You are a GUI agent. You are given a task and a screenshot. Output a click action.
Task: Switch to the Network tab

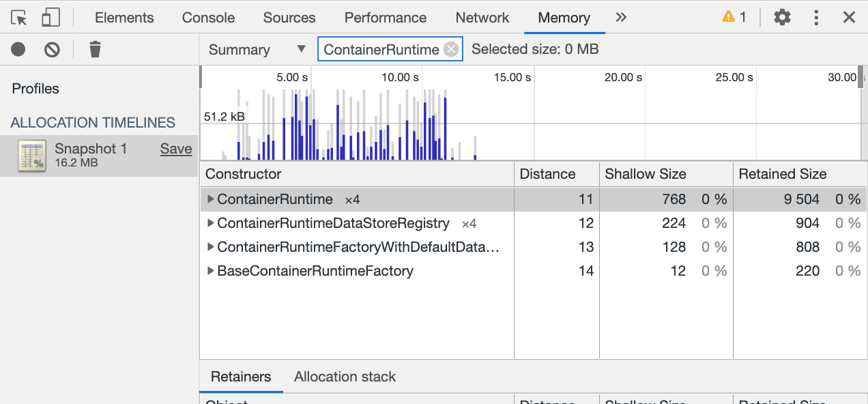482,18
